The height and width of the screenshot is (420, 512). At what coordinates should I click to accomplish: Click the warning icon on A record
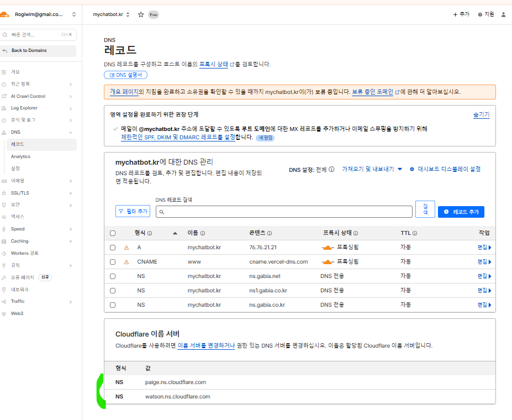(126, 248)
